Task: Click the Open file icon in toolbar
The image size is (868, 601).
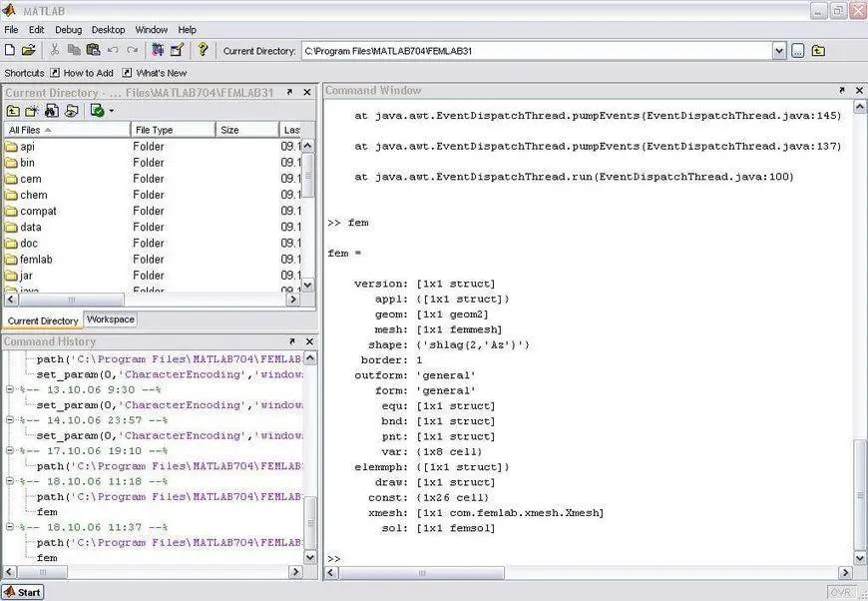Action: tap(29, 50)
